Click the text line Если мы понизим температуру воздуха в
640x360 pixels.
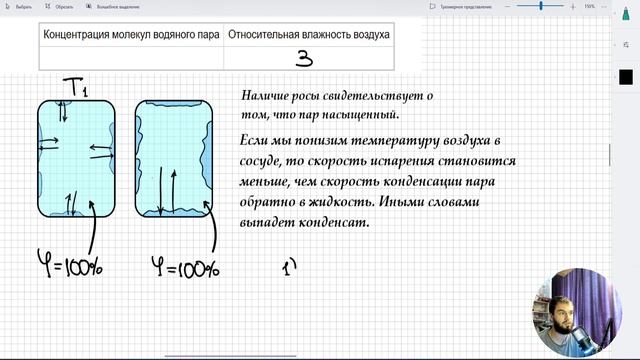pyautogui.click(x=370, y=140)
